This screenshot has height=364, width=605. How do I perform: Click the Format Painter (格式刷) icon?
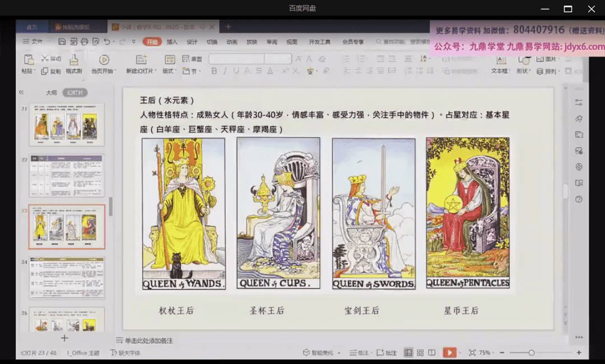coord(73,60)
